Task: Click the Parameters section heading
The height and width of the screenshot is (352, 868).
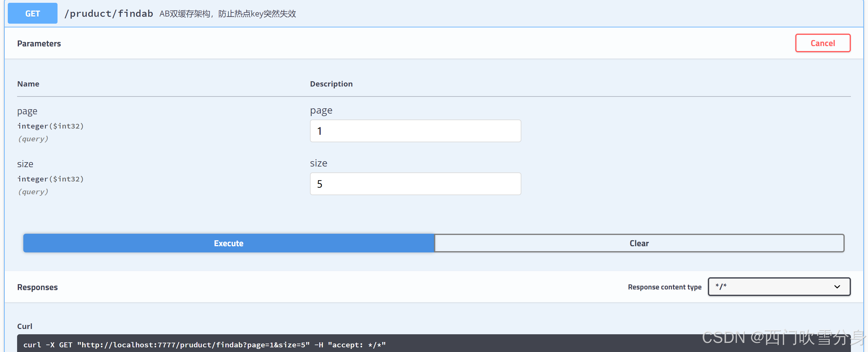Action: click(39, 44)
